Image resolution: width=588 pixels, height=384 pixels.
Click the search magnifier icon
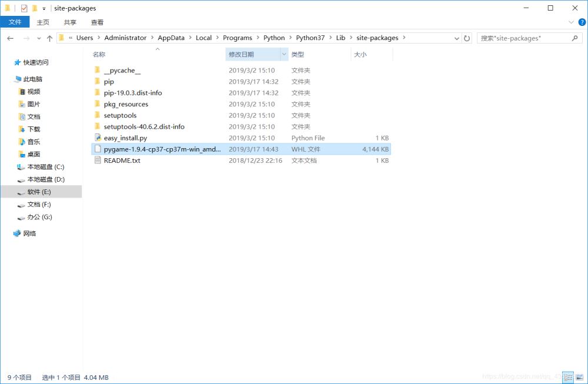(574, 38)
